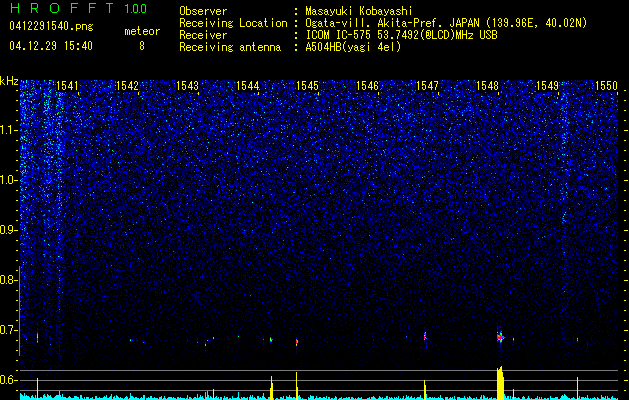Click the 1550 time marker

tap(607, 85)
